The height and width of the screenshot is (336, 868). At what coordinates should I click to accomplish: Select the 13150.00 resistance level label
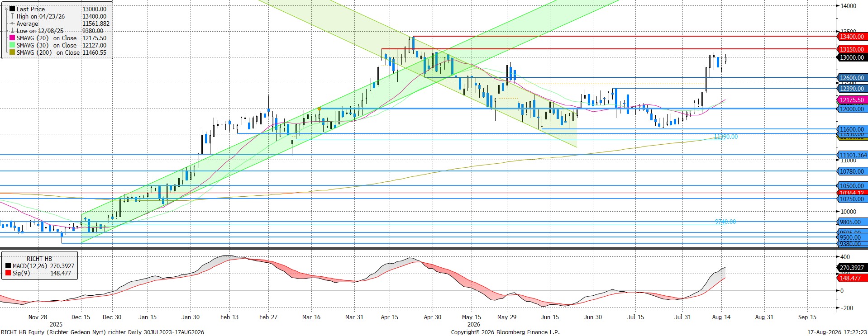coord(853,49)
